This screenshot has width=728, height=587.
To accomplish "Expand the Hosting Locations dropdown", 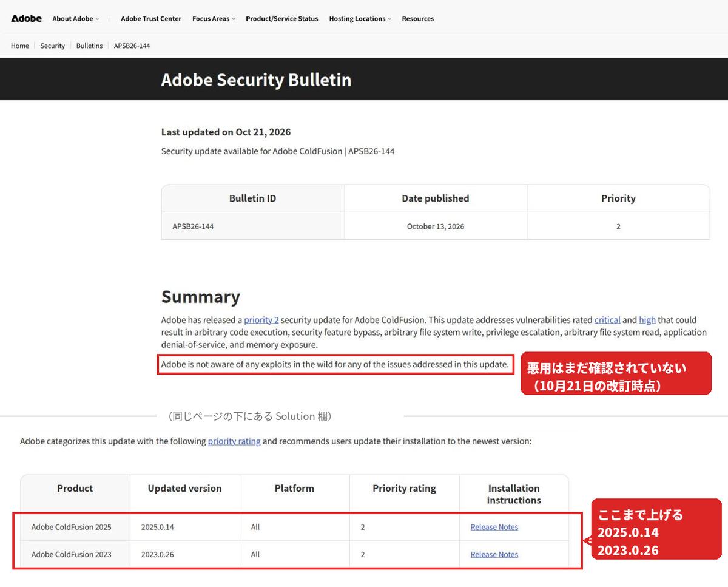I will [360, 19].
